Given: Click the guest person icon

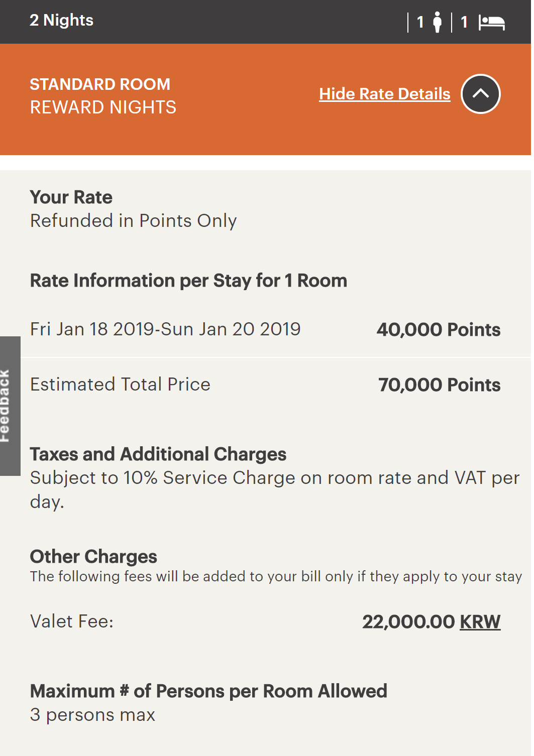Looking at the screenshot, I should 438,22.
